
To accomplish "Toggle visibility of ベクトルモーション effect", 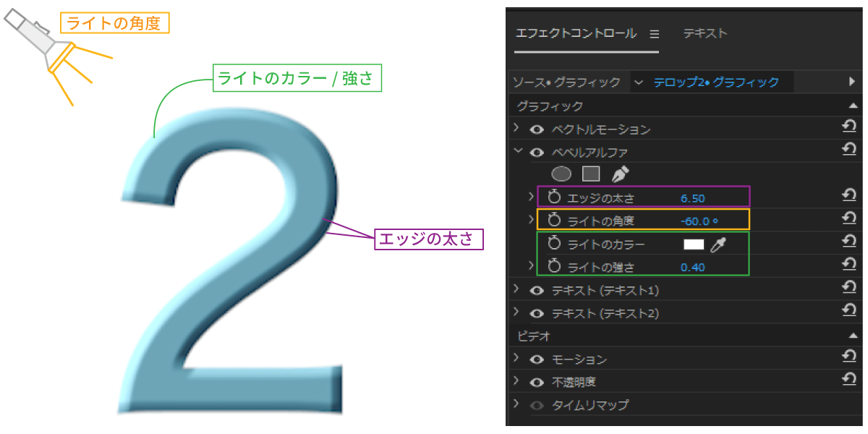I will [x=537, y=130].
